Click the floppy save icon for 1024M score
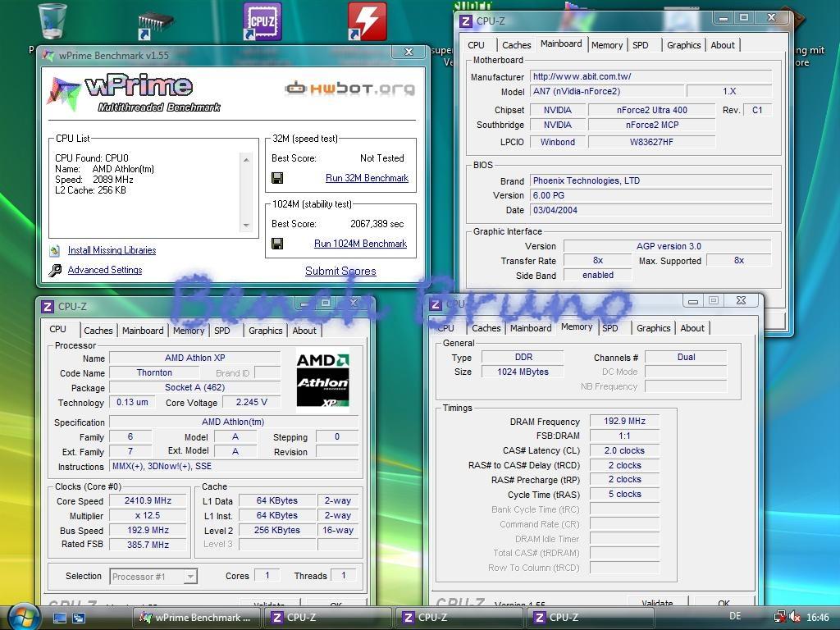Viewport: 840px width, 630px height. (277, 244)
